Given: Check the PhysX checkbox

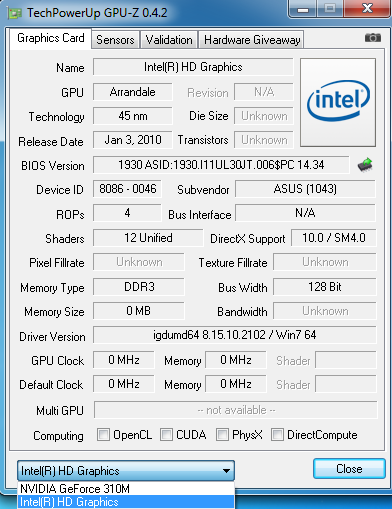Looking at the screenshot, I should pos(222,434).
